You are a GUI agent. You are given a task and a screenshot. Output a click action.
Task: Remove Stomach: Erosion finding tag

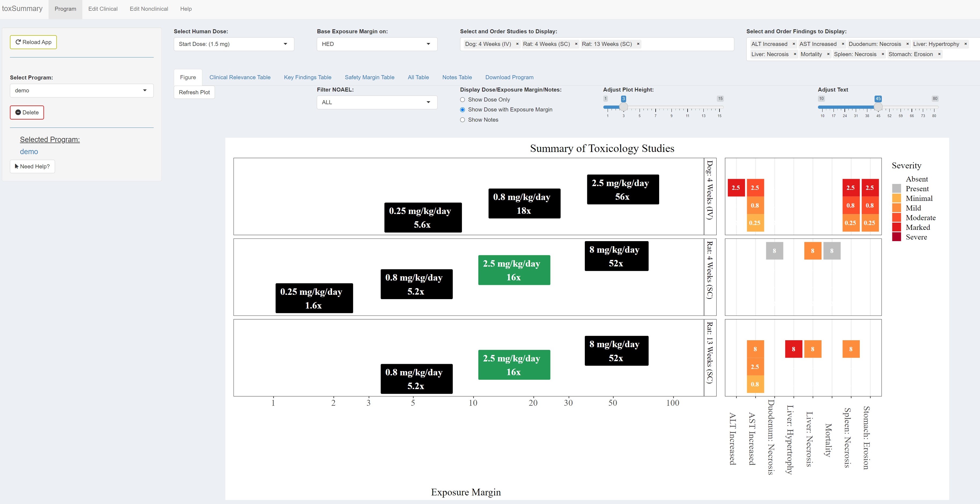(939, 55)
